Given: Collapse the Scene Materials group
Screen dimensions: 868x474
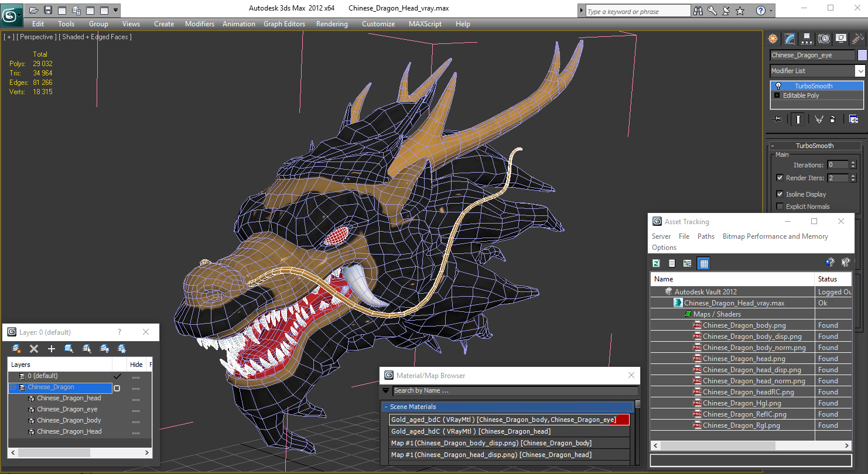Looking at the screenshot, I should point(386,407).
